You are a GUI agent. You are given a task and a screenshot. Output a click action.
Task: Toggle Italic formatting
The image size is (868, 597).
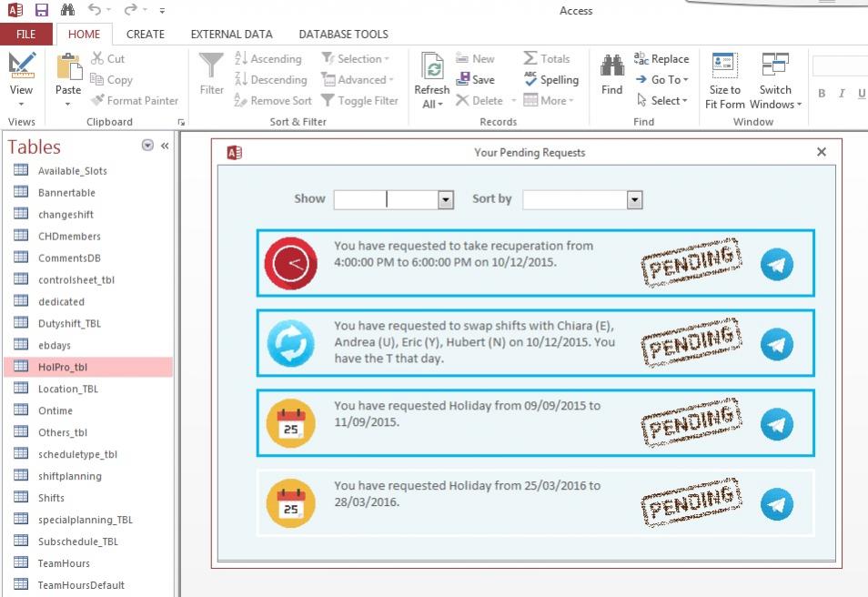tap(842, 94)
